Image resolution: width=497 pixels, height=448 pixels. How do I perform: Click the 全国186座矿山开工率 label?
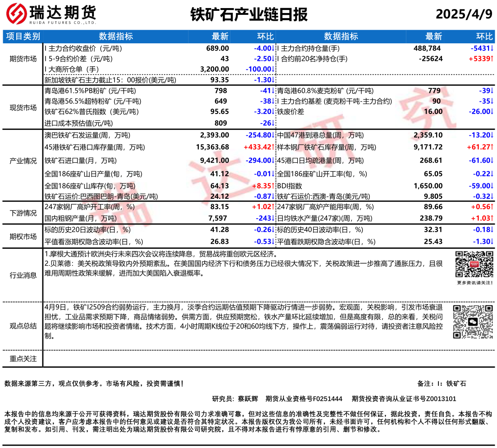pyautogui.click(x=322, y=174)
